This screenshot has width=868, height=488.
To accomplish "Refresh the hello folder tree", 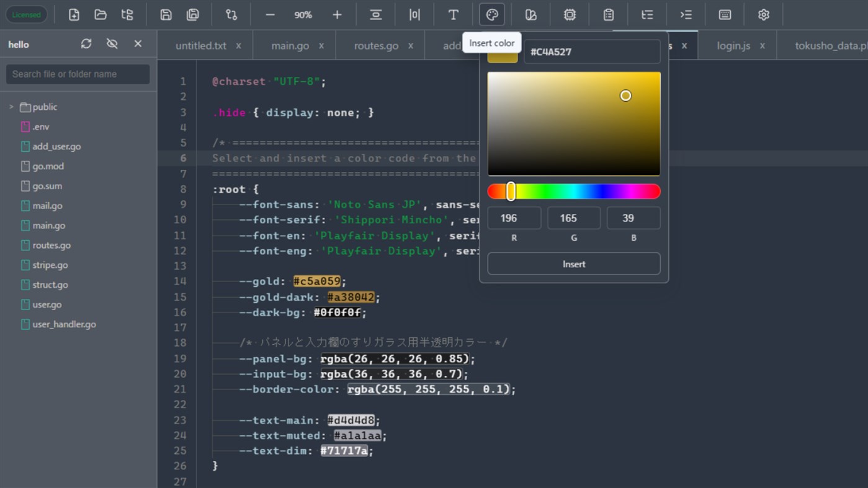I will coord(86,44).
